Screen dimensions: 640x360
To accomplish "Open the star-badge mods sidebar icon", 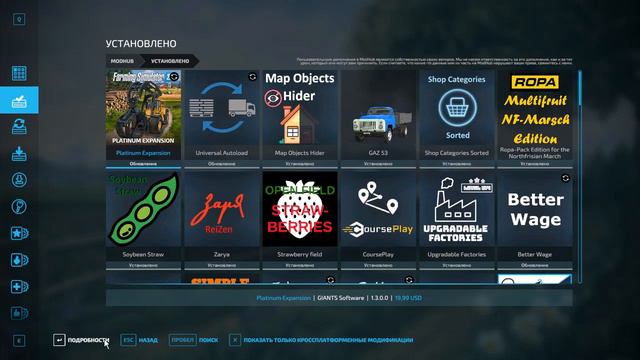I will tap(19, 233).
